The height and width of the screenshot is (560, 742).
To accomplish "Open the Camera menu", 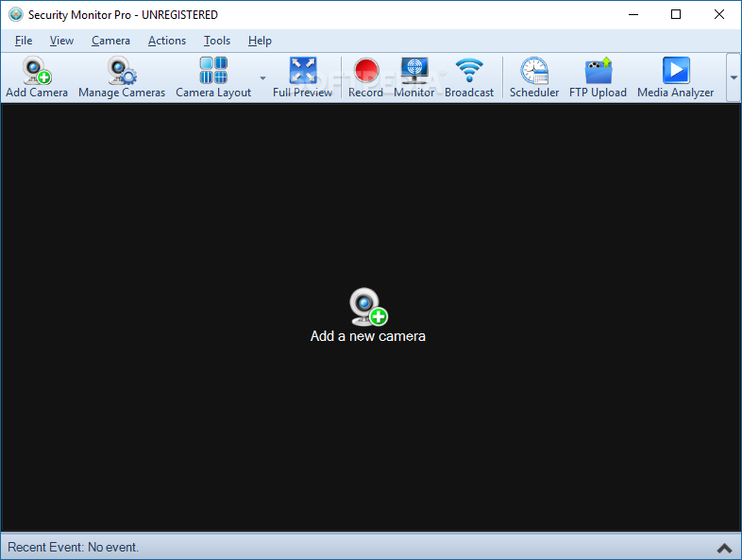I will pos(110,41).
